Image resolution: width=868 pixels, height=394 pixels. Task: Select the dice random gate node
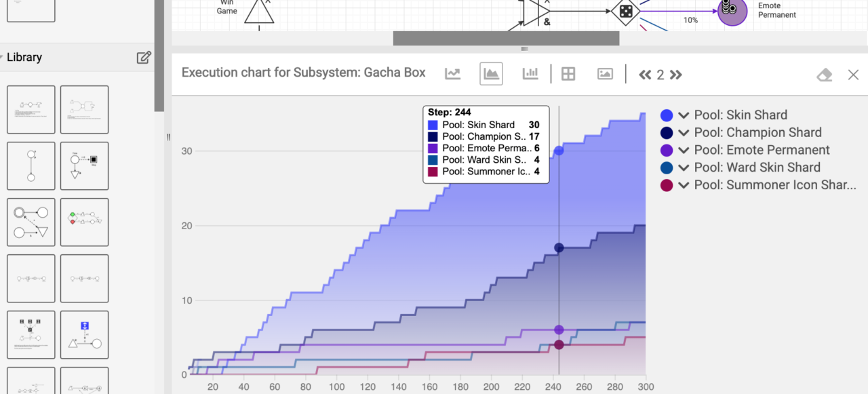click(625, 11)
